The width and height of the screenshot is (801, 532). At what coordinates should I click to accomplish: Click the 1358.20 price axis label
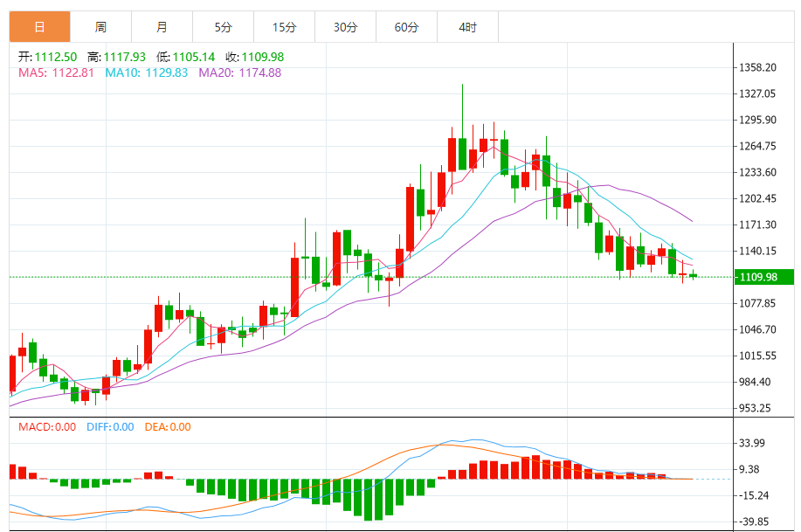[757, 67]
